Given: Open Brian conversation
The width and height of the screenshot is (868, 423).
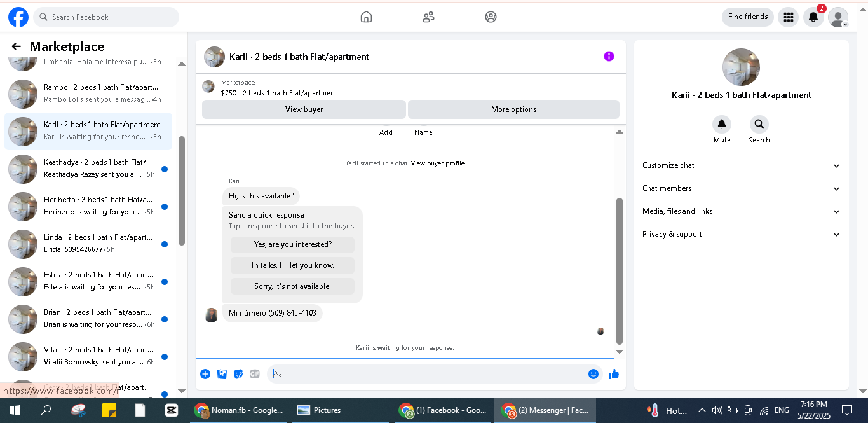Looking at the screenshot, I should point(88,319).
